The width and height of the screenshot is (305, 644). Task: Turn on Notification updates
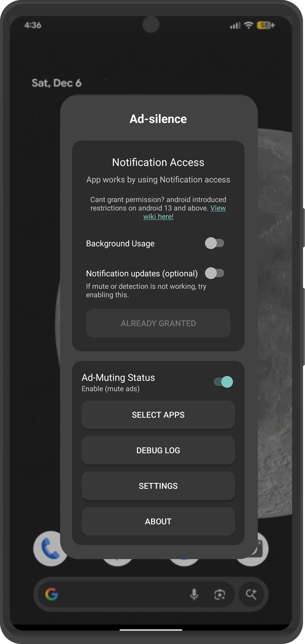click(215, 274)
